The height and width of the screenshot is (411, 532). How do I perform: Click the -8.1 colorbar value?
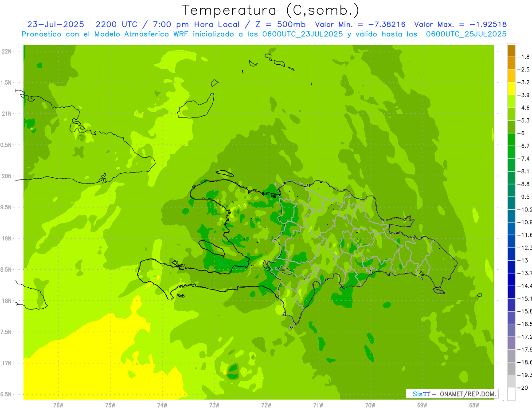[x=524, y=171]
